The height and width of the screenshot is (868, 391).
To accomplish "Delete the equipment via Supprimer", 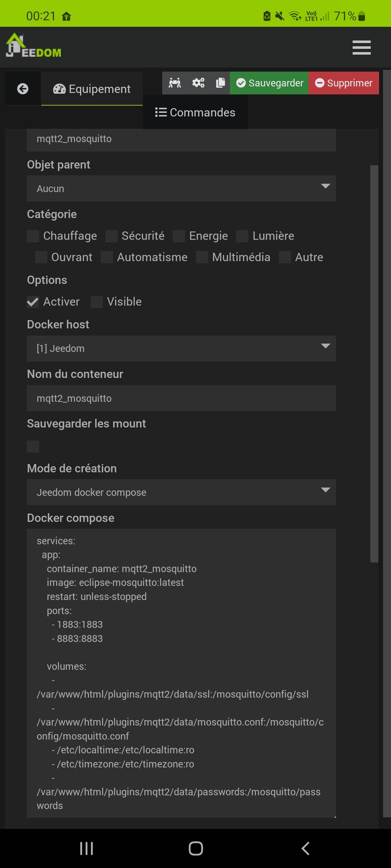I will coord(343,83).
